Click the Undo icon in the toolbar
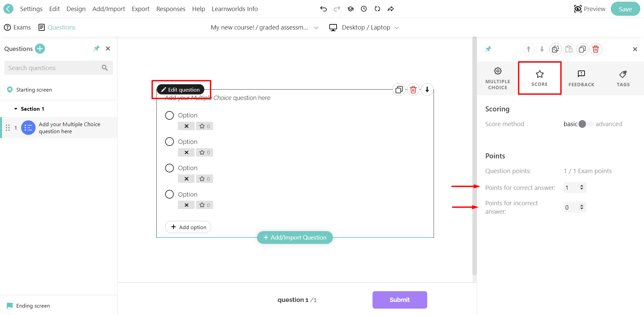 click(323, 9)
